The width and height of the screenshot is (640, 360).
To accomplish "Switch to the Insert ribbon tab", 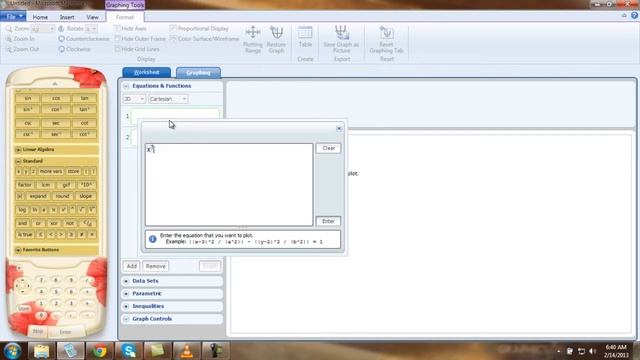I will click(x=67, y=17).
